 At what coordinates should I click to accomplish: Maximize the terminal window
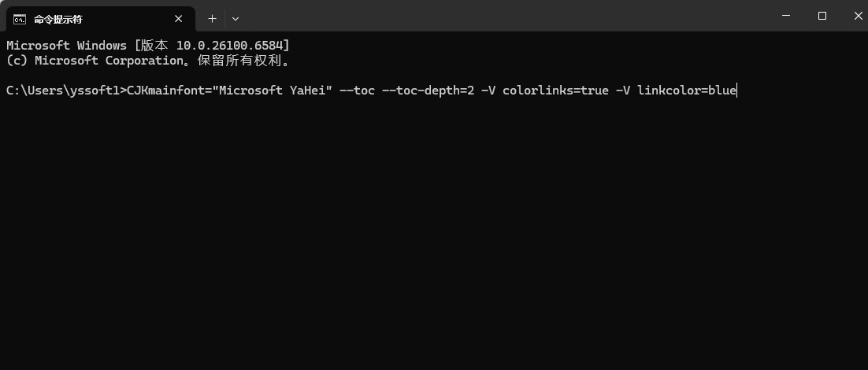[822, 16]
